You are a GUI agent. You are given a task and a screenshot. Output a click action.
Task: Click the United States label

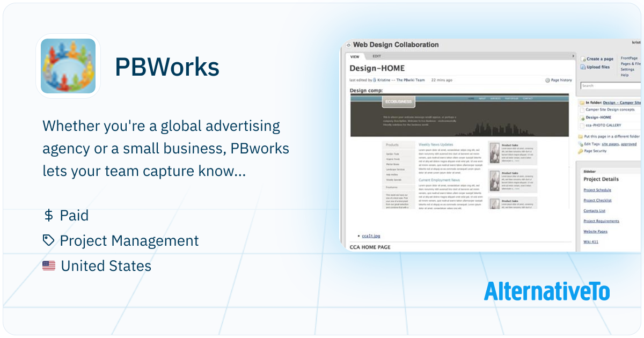[106, 266]
